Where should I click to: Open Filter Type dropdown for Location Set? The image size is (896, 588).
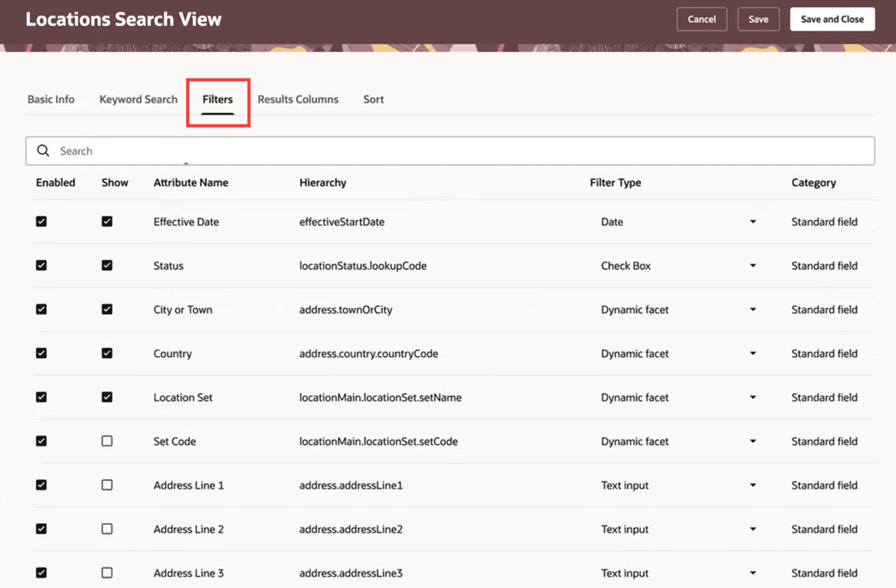pos(753,397)
